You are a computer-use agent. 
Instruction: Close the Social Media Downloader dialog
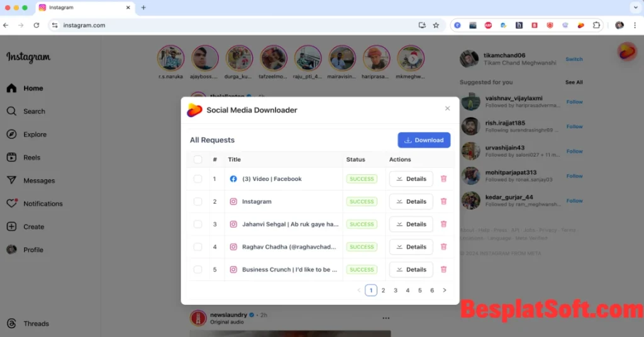447,108
